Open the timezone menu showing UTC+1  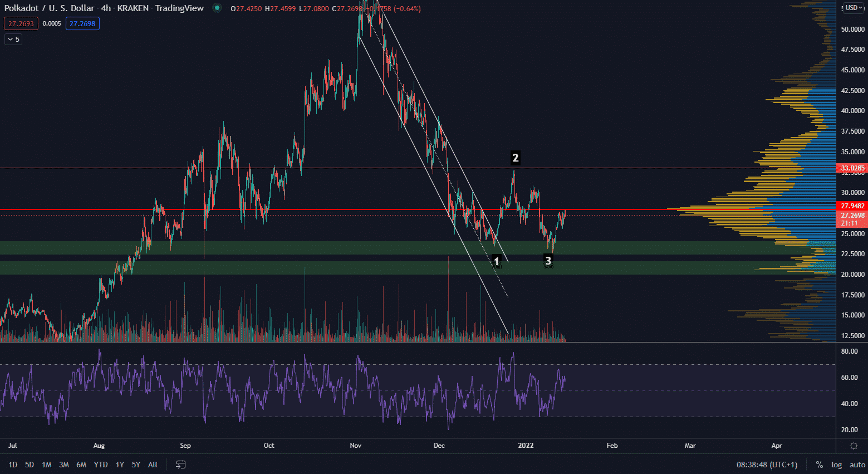767,465
